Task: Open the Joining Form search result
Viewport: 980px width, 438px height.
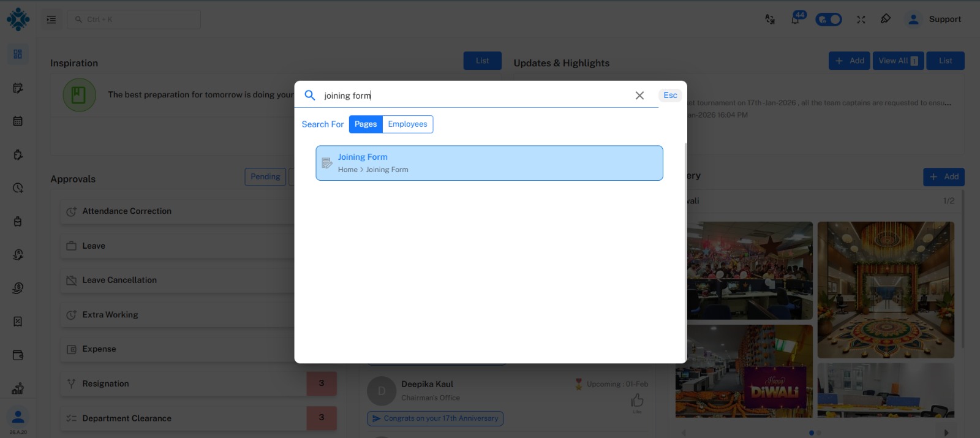Action: click(x=489, y=163)
